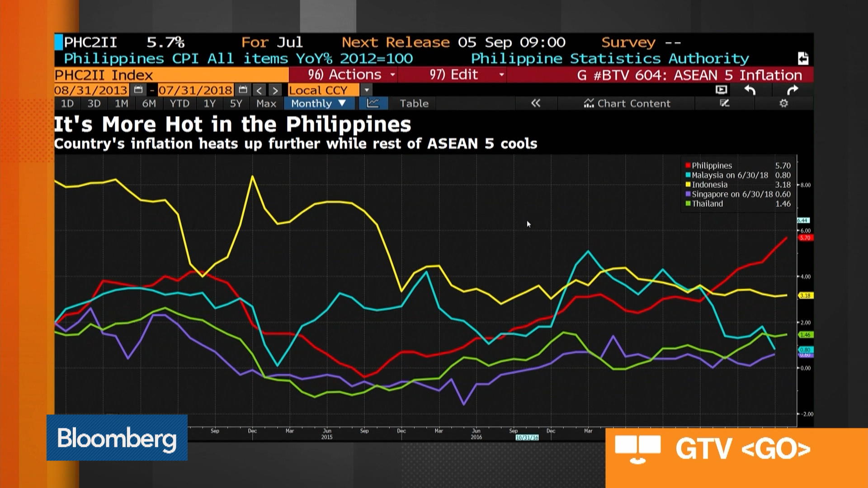
Task: Redo the chart change
Action: (793, 90)
